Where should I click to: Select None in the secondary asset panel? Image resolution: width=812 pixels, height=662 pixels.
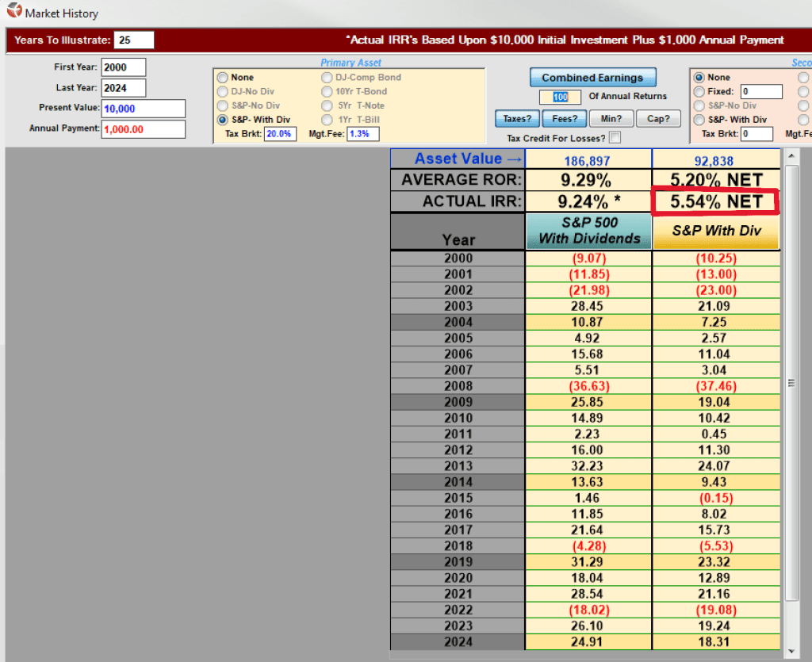click(699, 78)
